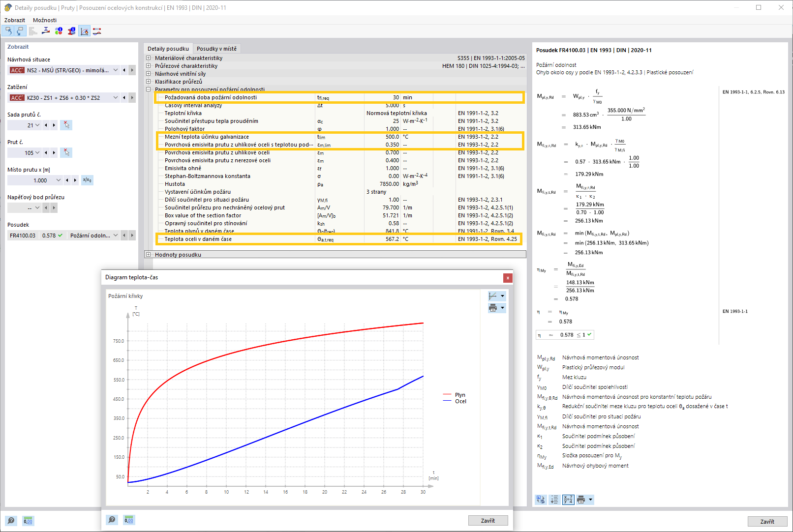Click the export icon below the formula panel

541,500
